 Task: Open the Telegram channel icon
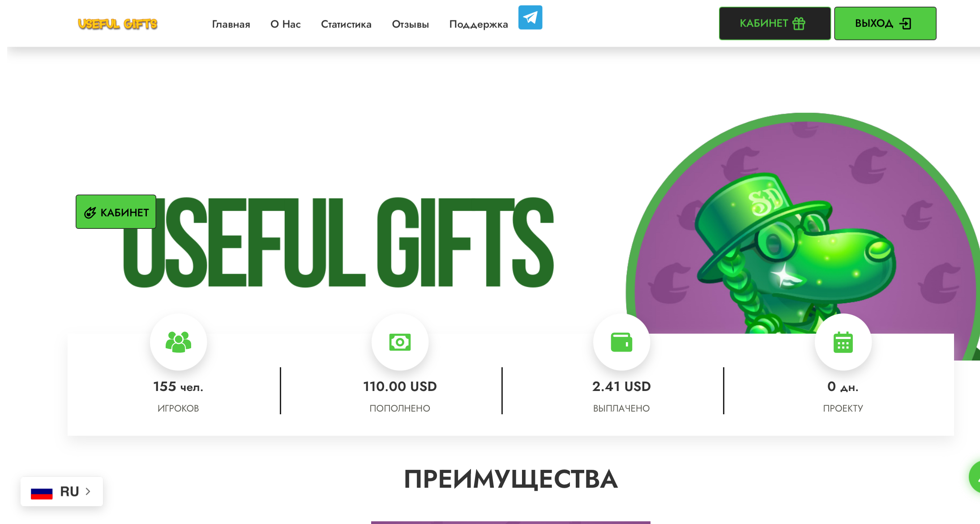pyautogui.click(x=530, y=17)
